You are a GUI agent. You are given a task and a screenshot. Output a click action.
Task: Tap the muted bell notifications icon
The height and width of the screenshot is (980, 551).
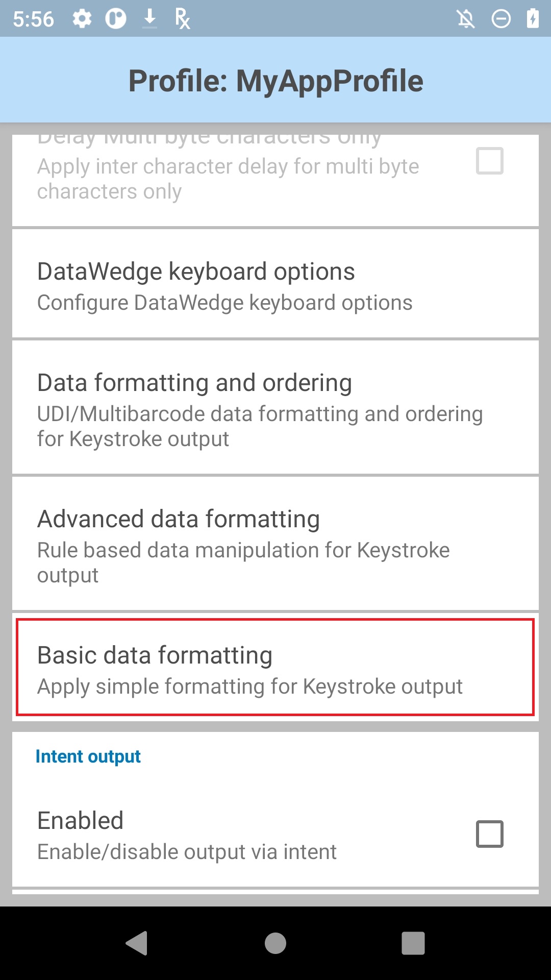pos(465,19)
